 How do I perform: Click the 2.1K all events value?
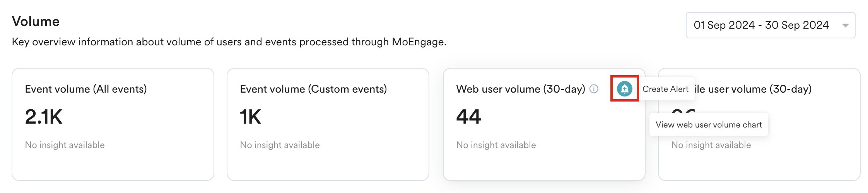pos(44,117)
